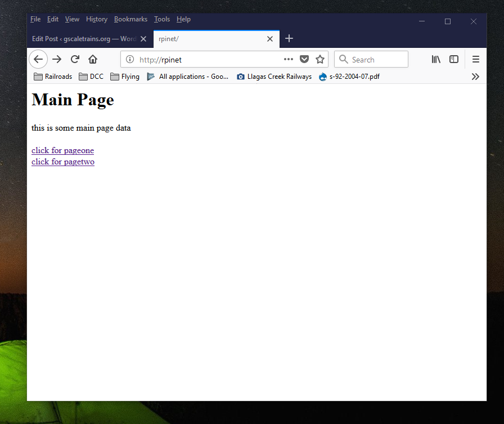The width and height of the screenshot is (504, 424).
Task: Save page to Pocket
Action: coord(304,59)
